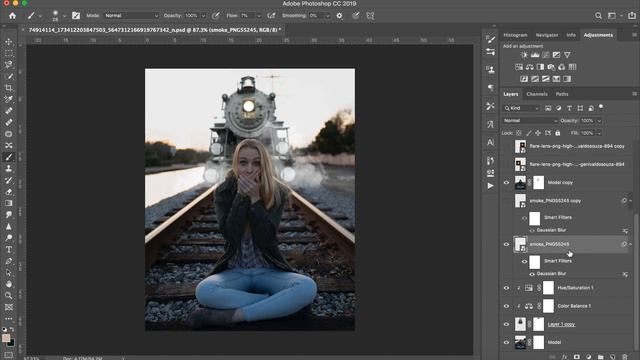This screenshot has height=360, width=640.
Task: Hide the Hue/Saturation 1 layer
Action: [507, 288]
